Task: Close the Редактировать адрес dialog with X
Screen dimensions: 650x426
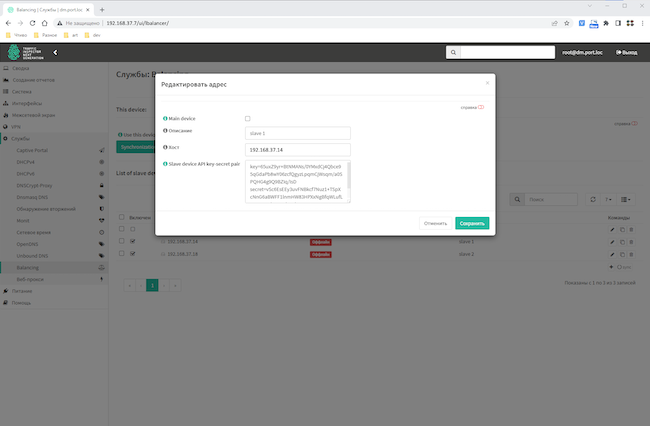Action: [487, 83]
